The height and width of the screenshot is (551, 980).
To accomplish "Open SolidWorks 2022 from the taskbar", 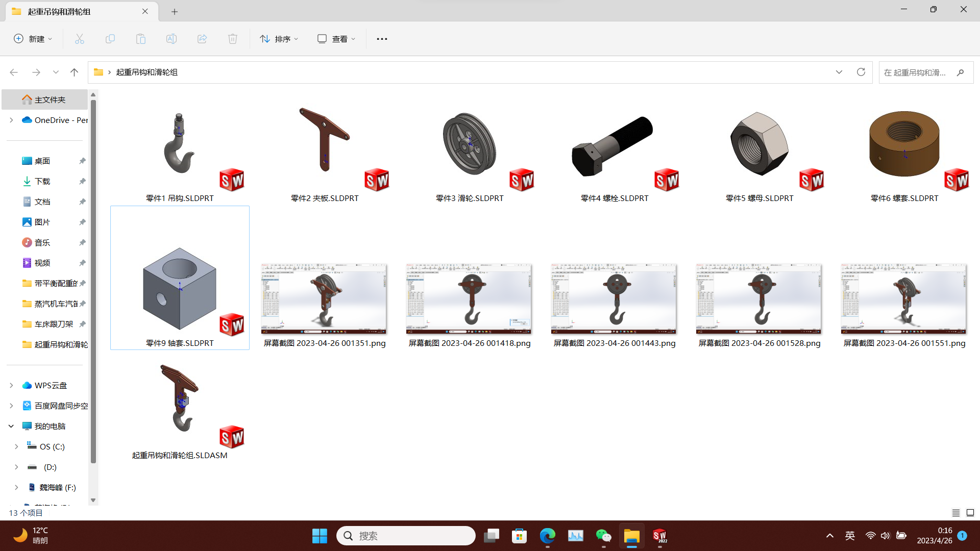I will tap(660, 536).
